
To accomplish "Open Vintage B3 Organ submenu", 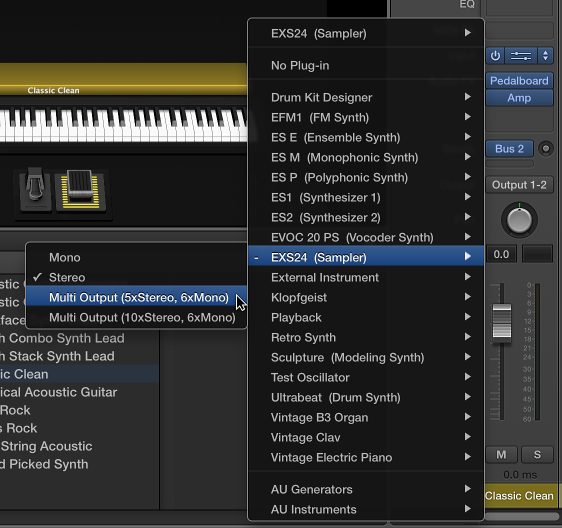I will 366,418.
